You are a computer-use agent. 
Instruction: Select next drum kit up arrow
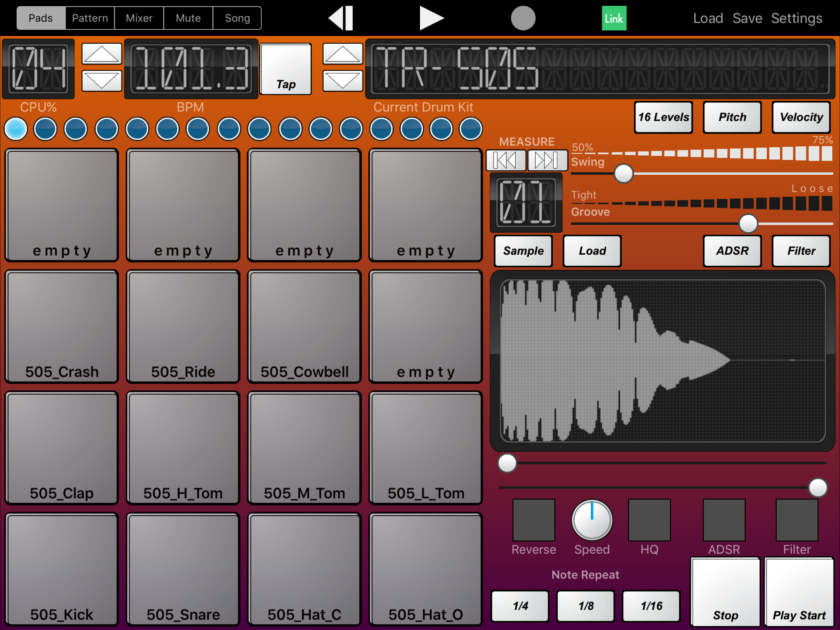click(343, 54)
